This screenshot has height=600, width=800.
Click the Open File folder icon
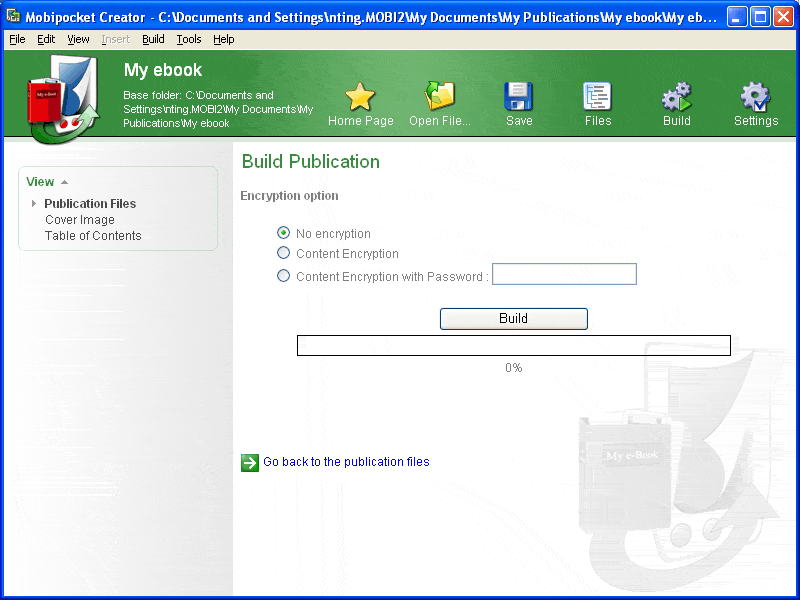click(x=439, y=96)
